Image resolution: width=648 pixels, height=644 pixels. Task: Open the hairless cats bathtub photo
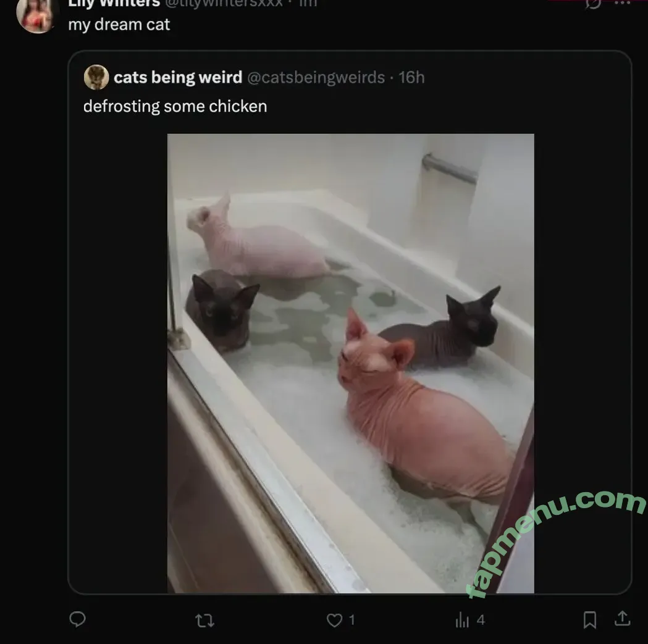[350, 363]
